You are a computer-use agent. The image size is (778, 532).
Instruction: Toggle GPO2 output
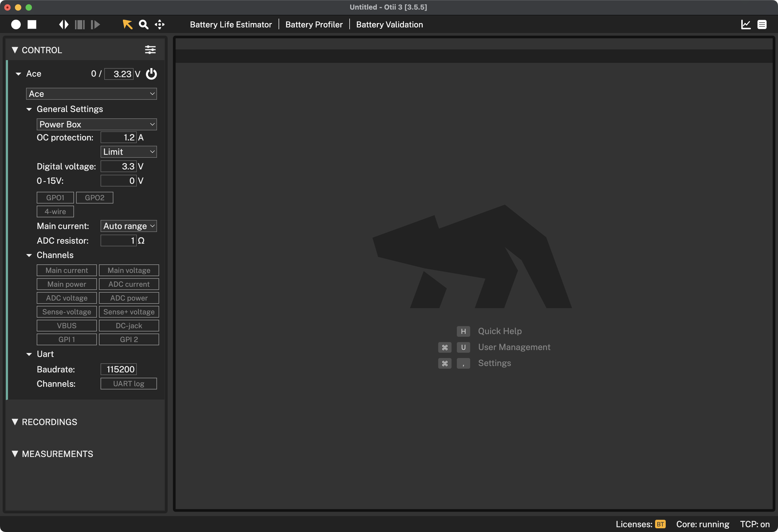(x=95, y=197)
